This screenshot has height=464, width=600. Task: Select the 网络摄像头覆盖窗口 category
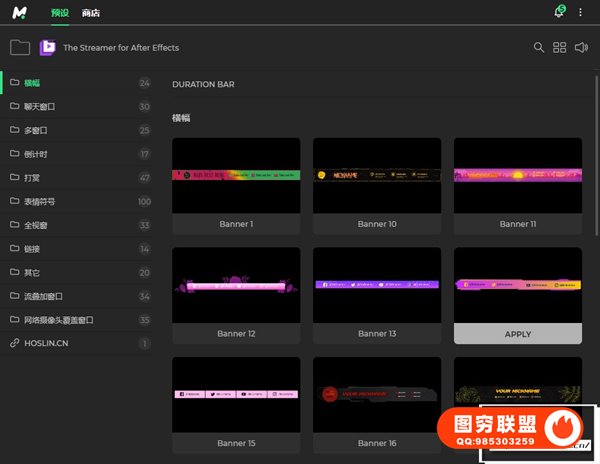coord(58,320)
